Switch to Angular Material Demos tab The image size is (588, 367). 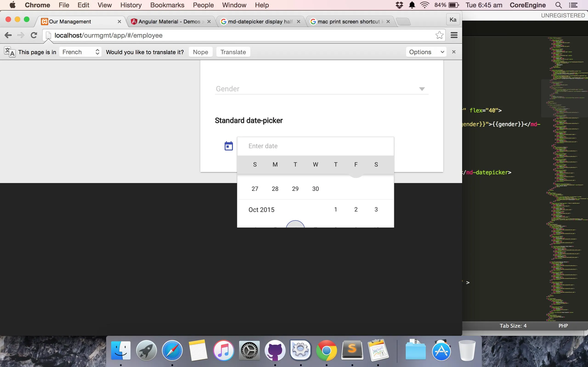point(169,22)
